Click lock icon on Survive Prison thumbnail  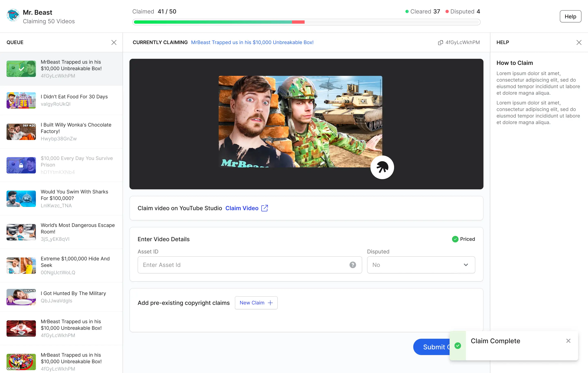pyautogui.click(x=21, y=165)
